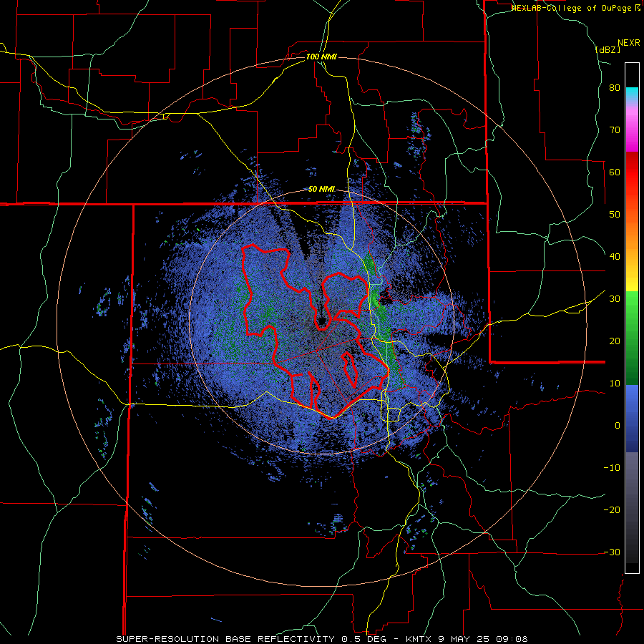Click the '0' value on the dBZ scale
The image size is (644, 644).
618,426
